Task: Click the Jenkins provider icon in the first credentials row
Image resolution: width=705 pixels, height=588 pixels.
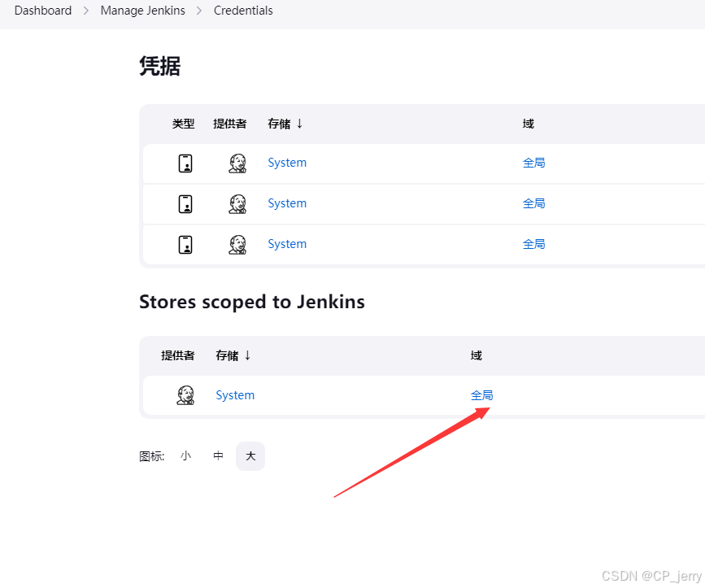Action: (x=237, y=163)
